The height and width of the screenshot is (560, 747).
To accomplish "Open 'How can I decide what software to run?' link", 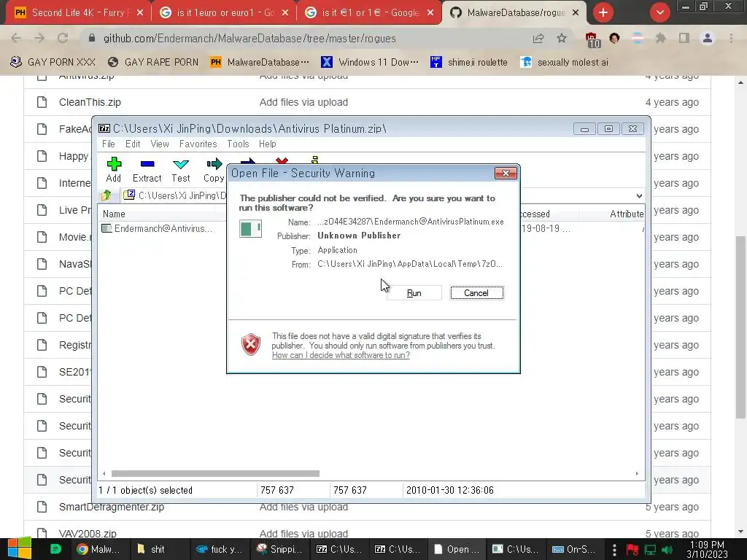I will (x=341, y=355).
